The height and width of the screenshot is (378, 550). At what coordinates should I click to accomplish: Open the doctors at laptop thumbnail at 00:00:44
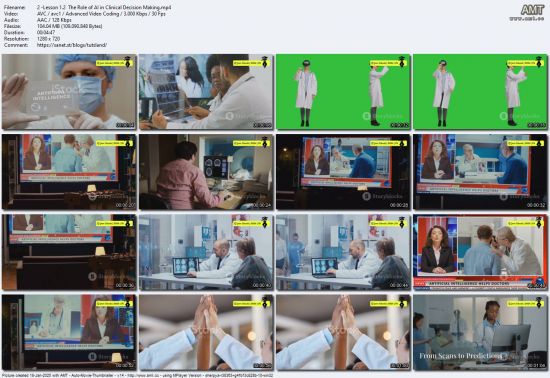[x=343, y=252]
